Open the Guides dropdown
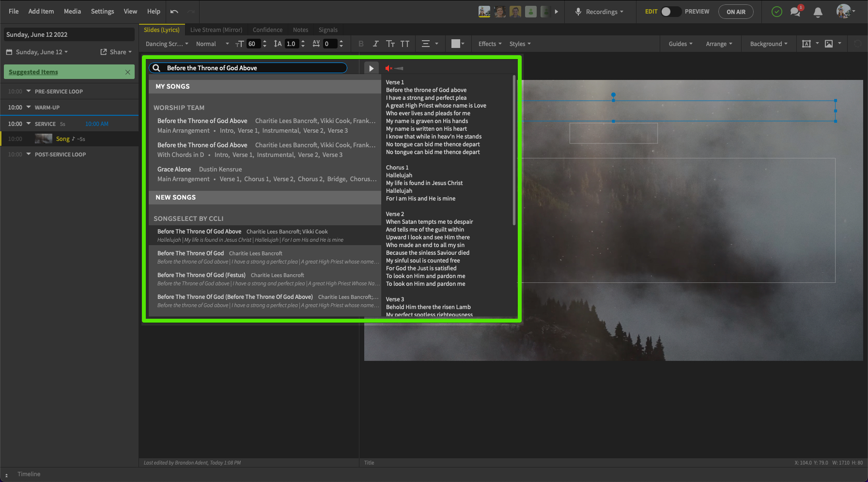 click(681, 44)
